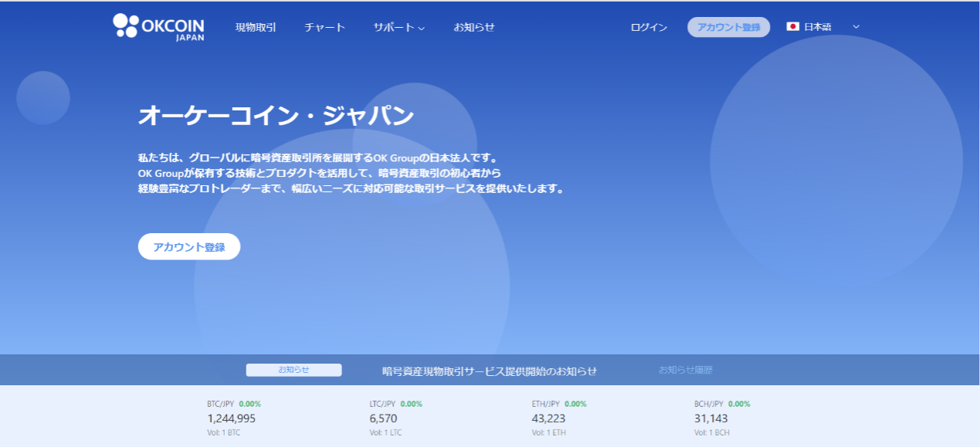This screenshot has width=980, height=447.
Task: Click the Vol: 1 ETH text
Action: (x=549, y=433)
